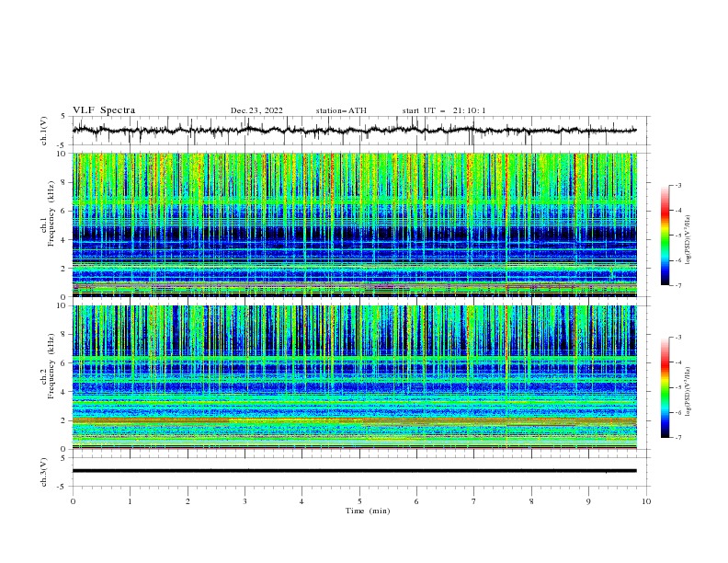728x563 pixels.
Task: Click time axis tick label "3"
Action: click(245, 501)
